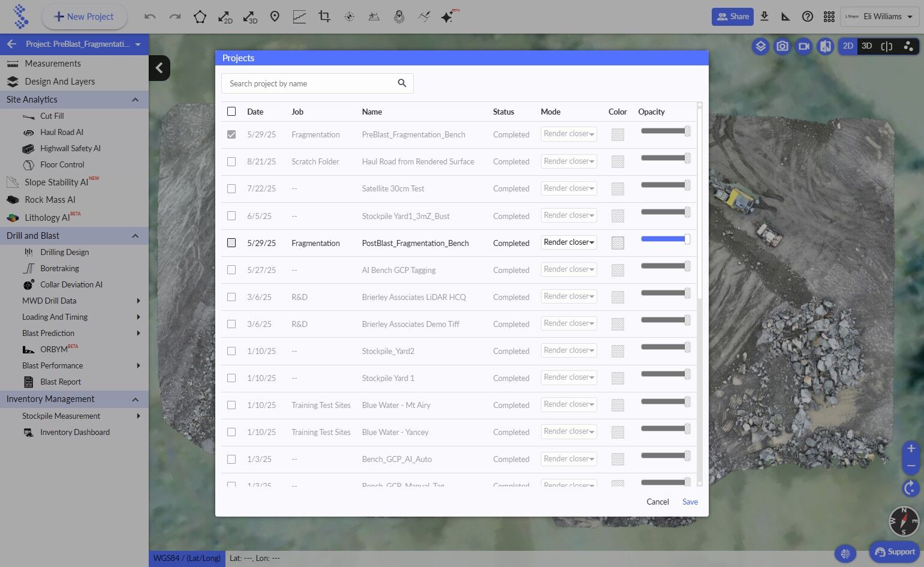
Task: Toggle the select-all checkbox in header
Action: click(x=231, y=112)
